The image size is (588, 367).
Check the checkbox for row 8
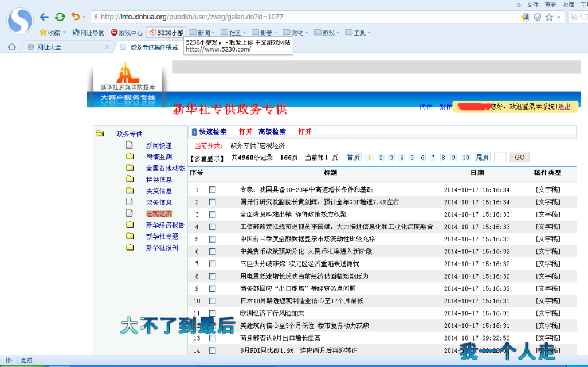[212, 276]
